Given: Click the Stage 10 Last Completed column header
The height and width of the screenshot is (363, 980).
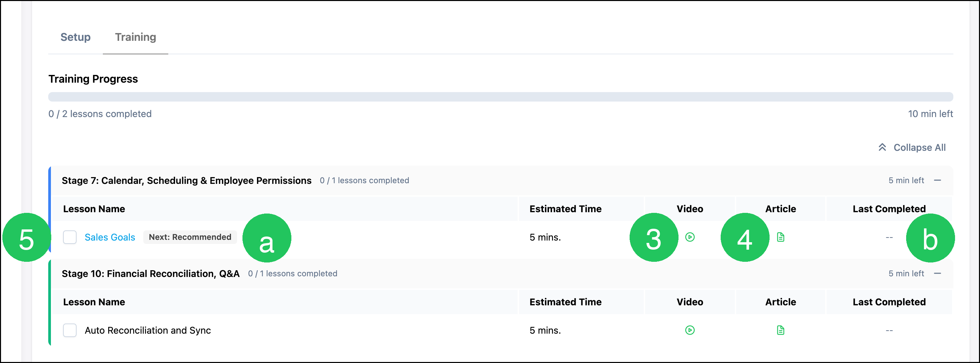Looking at the screenshot, I should click(889, 302).
